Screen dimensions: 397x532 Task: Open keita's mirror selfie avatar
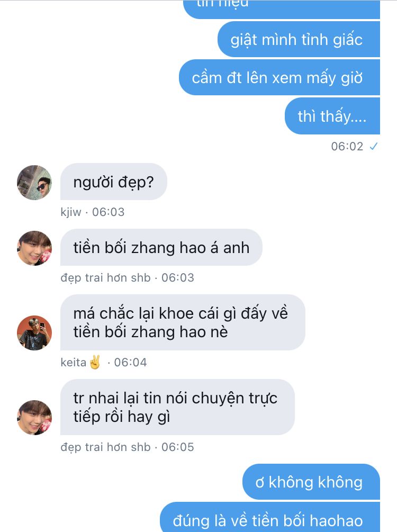34,333
